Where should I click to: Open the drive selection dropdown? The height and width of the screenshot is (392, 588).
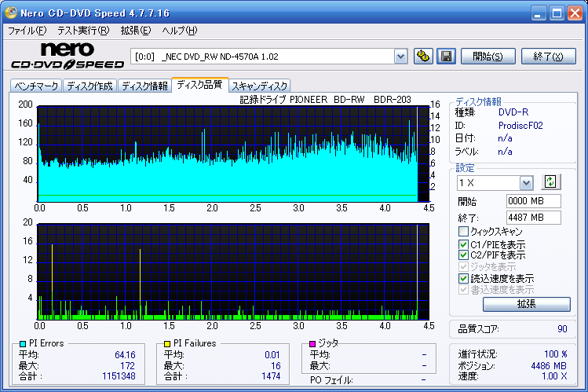pos(401,57)
